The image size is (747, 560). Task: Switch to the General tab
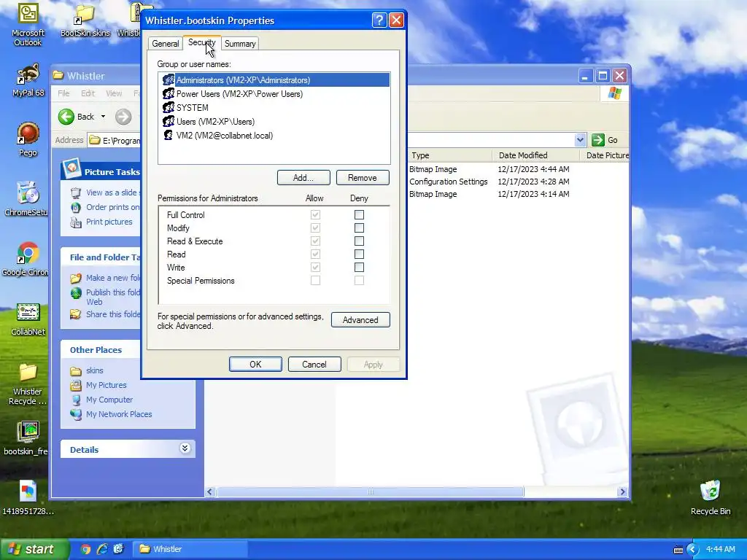166,43
